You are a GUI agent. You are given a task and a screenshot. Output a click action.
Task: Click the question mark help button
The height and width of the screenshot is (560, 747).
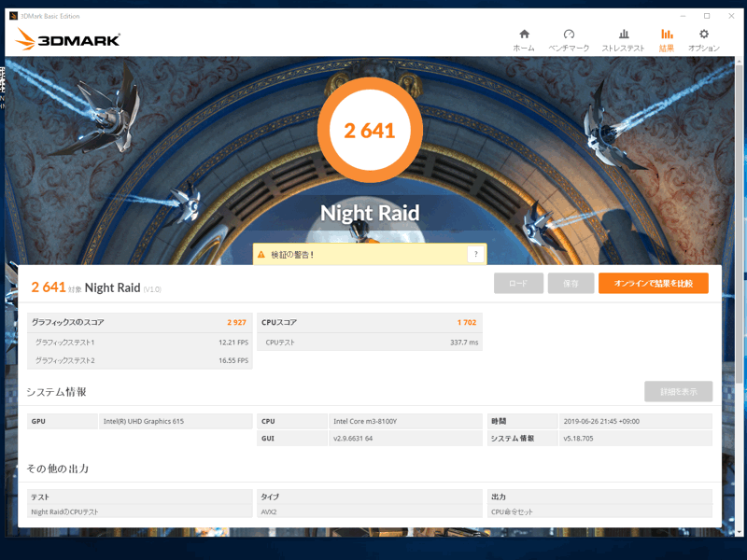(x=475, y=254)
